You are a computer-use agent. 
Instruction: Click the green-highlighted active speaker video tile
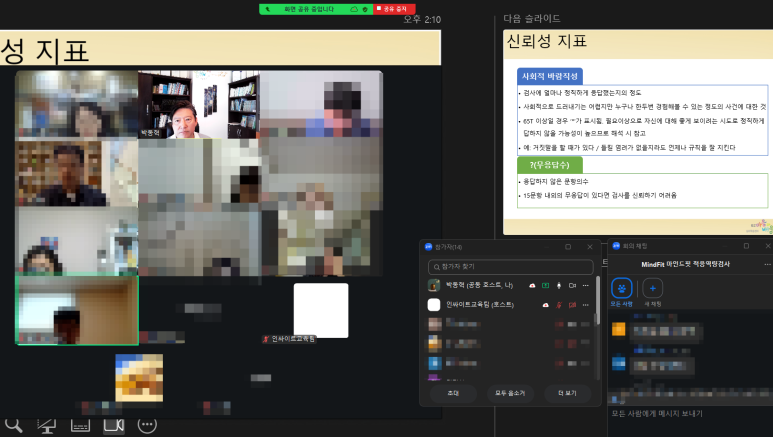77,310
